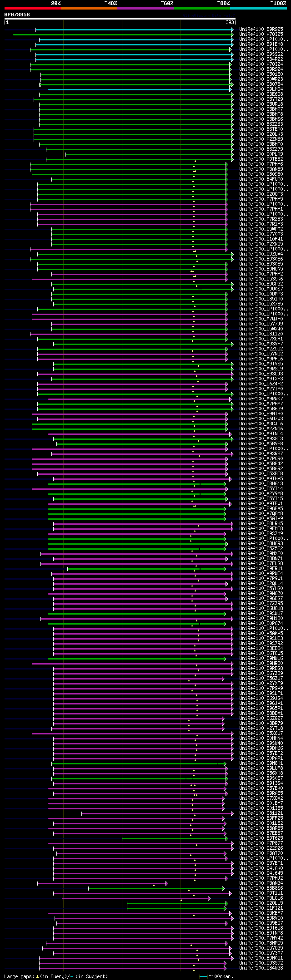The height and width of the screenshot is (980, 291).
Task: Select the UniRef100_Q851R0 label
Action: point(261,299)
